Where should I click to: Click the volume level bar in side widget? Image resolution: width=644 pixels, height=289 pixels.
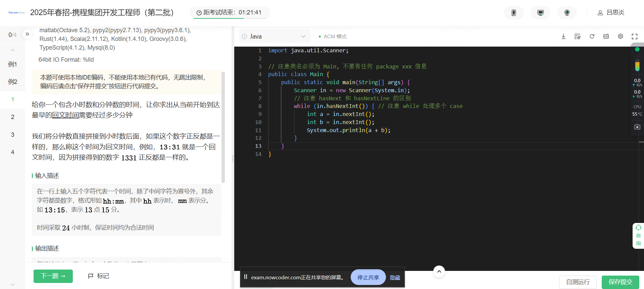pyautogui.click(x=637, y=65)
